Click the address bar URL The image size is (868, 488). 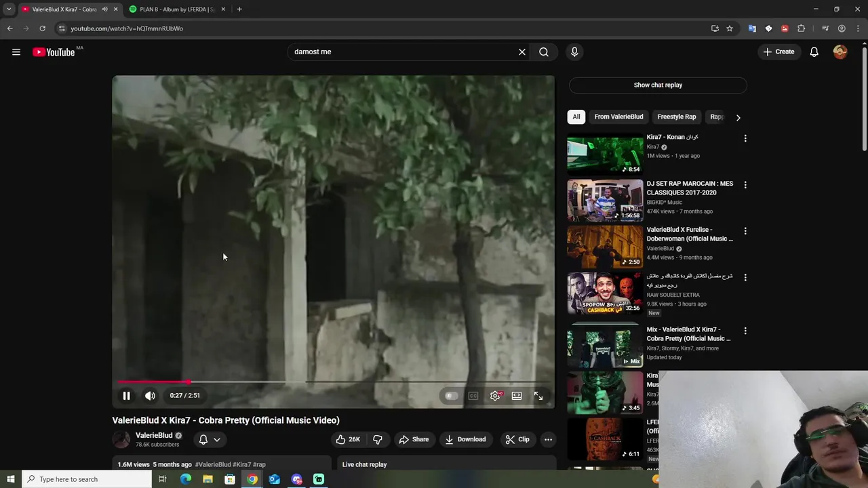coord(127,28)
